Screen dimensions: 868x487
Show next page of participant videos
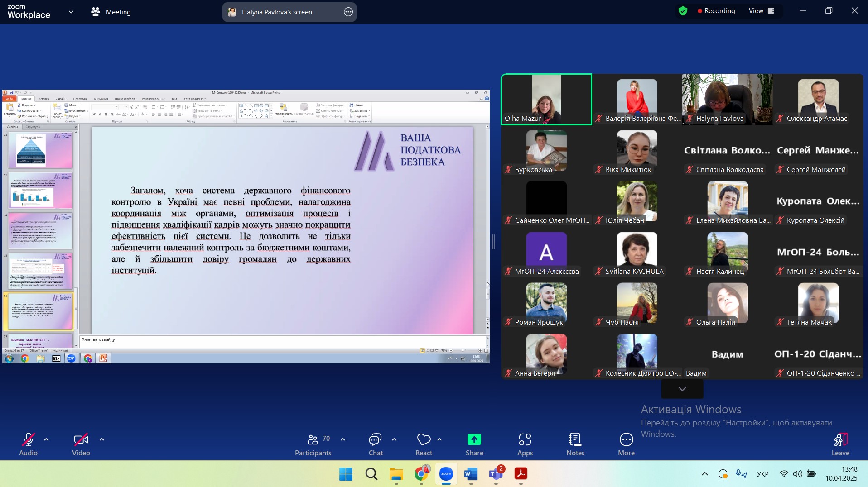(x=682, y=389)
